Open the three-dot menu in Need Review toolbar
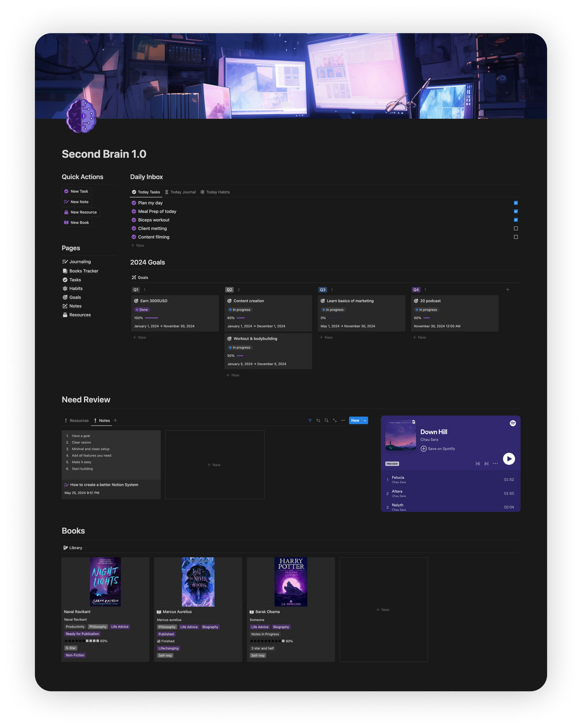This screenshot has width=582, height=728. pyautogui.click(x=343, y=420)
